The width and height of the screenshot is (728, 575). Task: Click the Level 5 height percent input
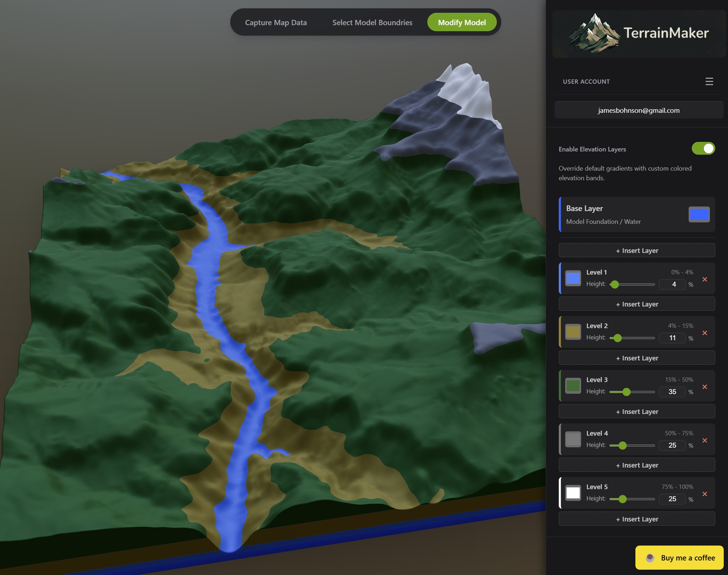672,499
